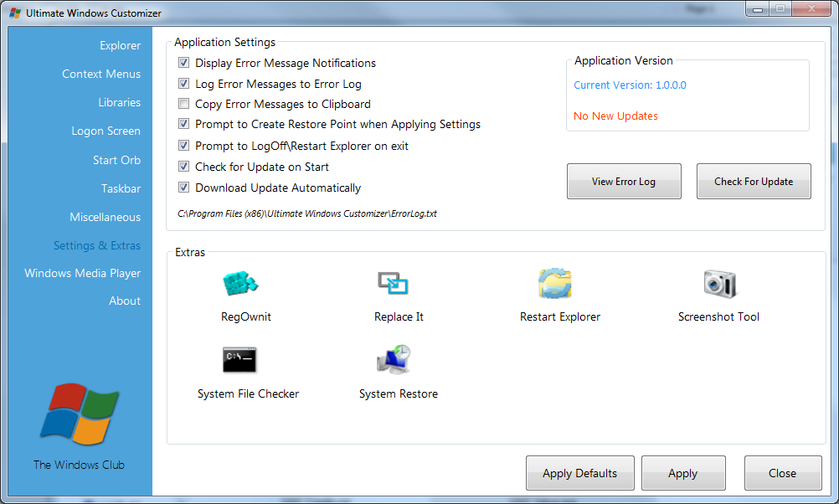Select the Settings & Extras section
Image resolution: width=839 pixels, height=504 pixels.
point(97,245)
